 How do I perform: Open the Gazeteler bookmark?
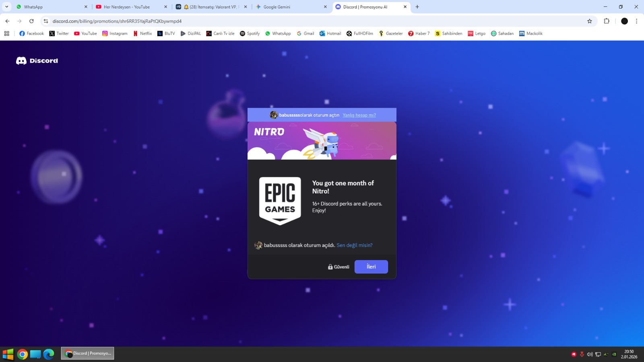tap(390, 33)
